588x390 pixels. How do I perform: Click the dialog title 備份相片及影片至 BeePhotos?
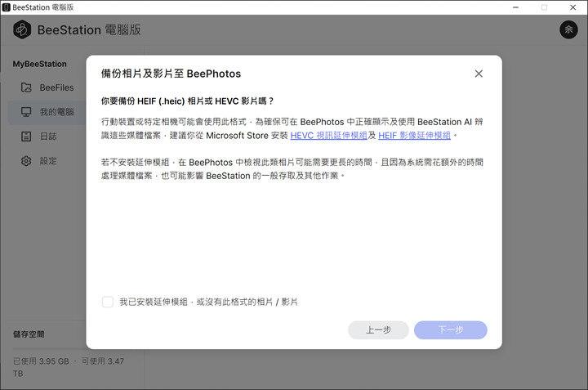click(x=171, y=74)
